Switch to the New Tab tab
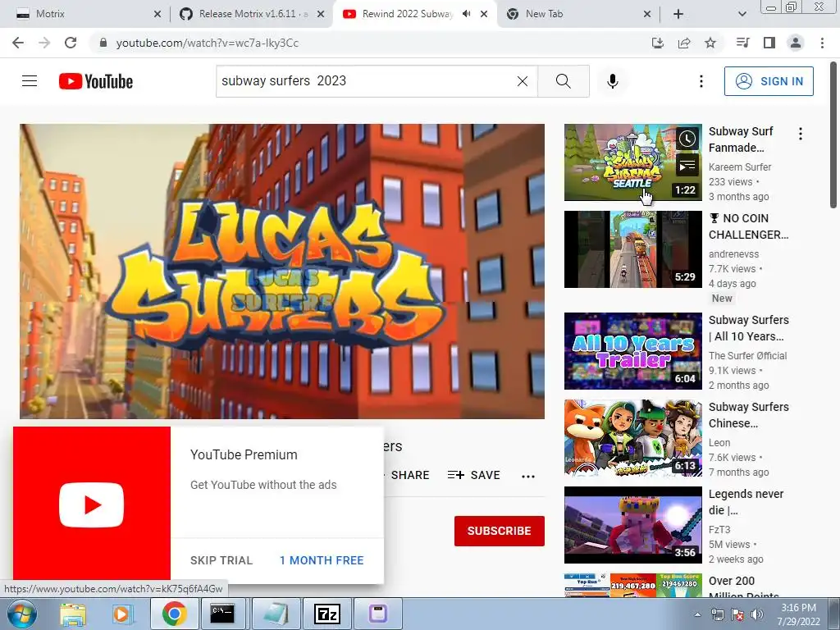Viewport: 840px width, 630px height. [x=578, y=14]
